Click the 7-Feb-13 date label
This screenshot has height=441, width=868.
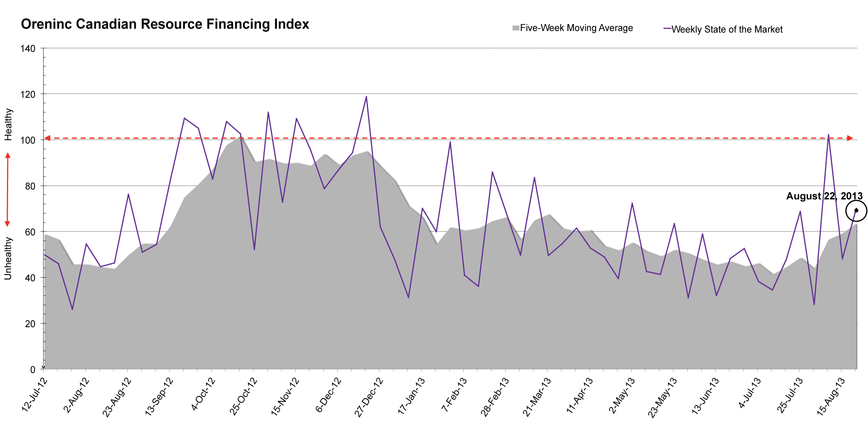click(x=455, y=395)
